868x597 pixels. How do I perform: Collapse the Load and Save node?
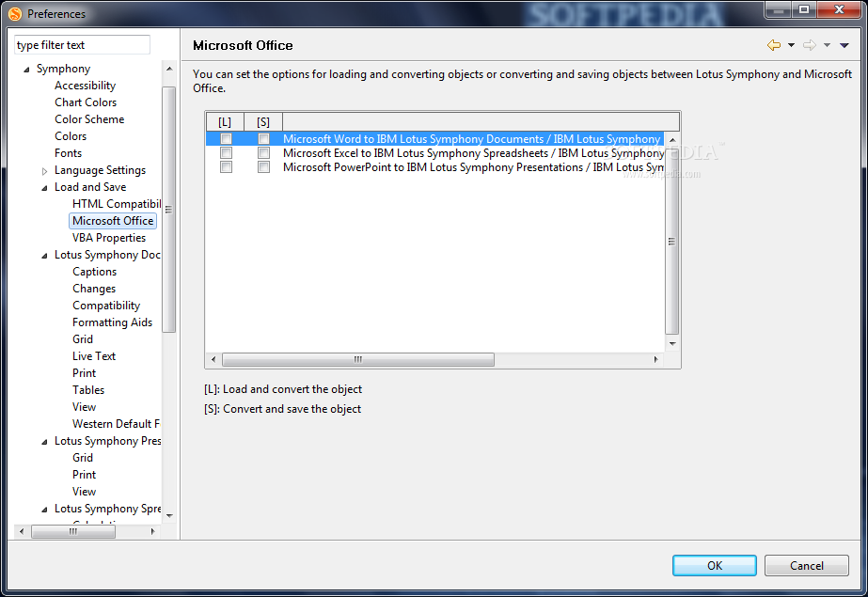point(45,188)
